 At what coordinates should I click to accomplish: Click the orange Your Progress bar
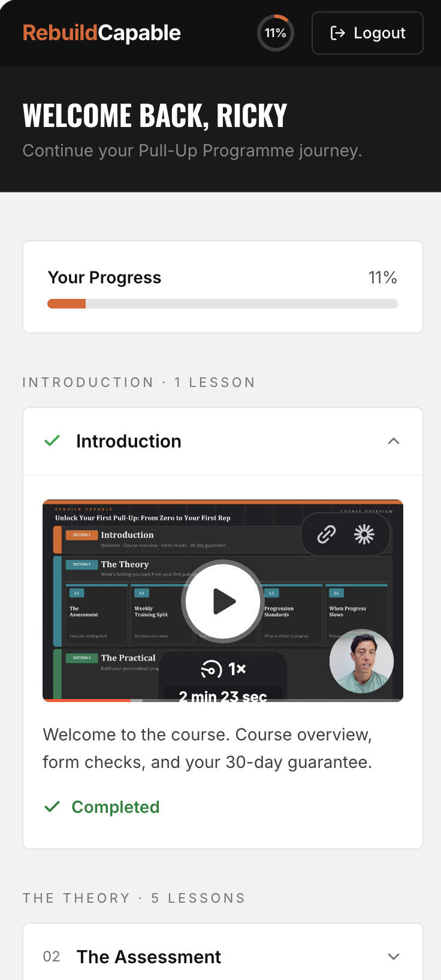[67, 304]
